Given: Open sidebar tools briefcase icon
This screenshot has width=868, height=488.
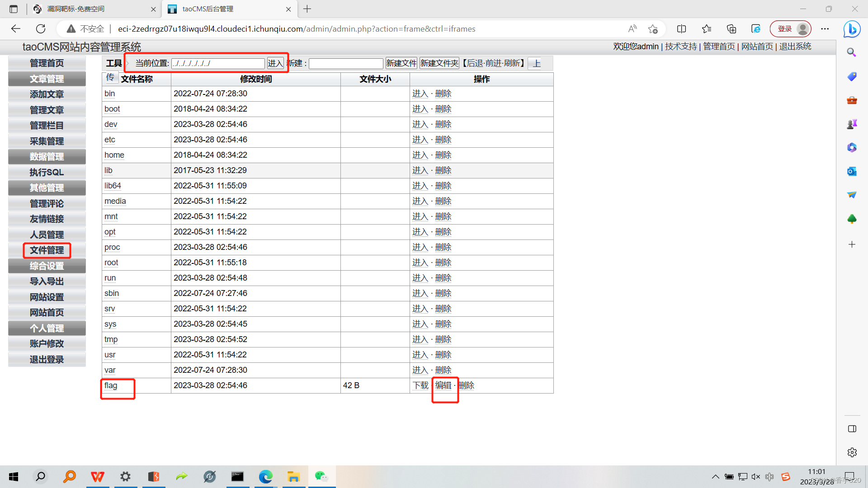Looking at the screenshot, I should pos(852,100).
